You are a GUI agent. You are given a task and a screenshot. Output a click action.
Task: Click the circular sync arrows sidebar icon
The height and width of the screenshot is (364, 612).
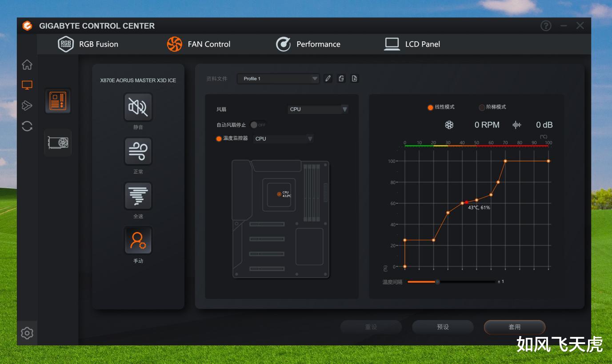[x=27, y=126]
